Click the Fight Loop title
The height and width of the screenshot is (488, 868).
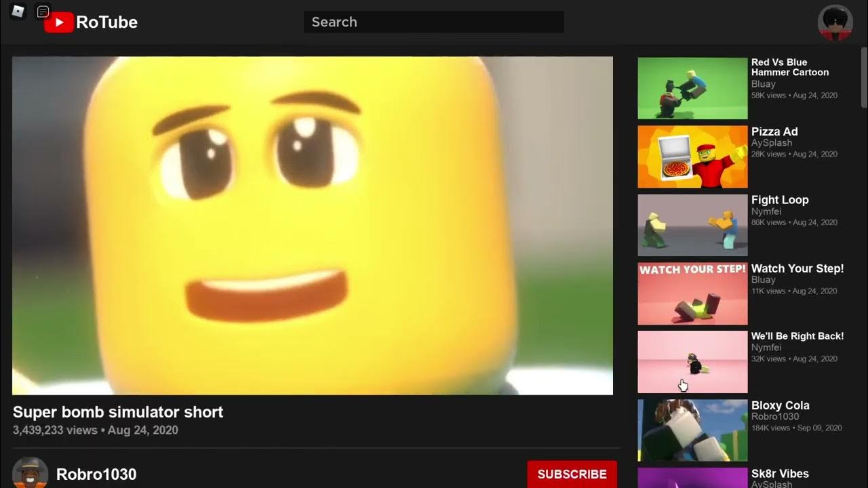tap(780, 200)
